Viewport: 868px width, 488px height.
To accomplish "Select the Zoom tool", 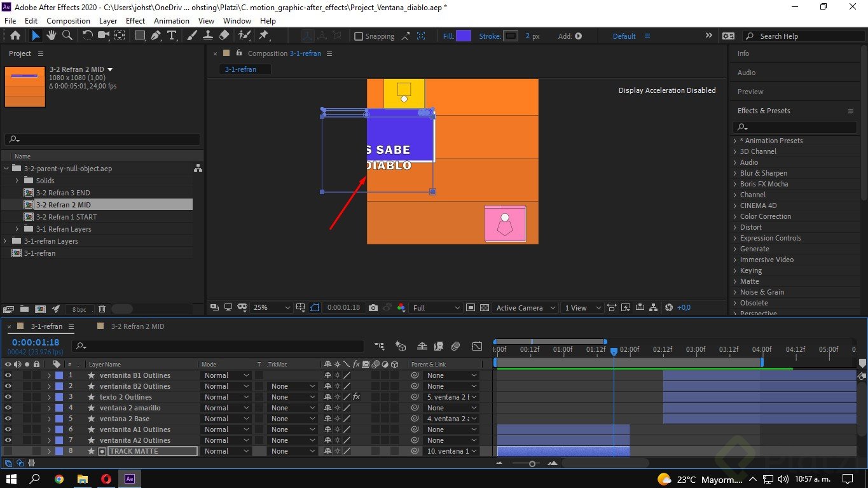I will coord(66,36).
